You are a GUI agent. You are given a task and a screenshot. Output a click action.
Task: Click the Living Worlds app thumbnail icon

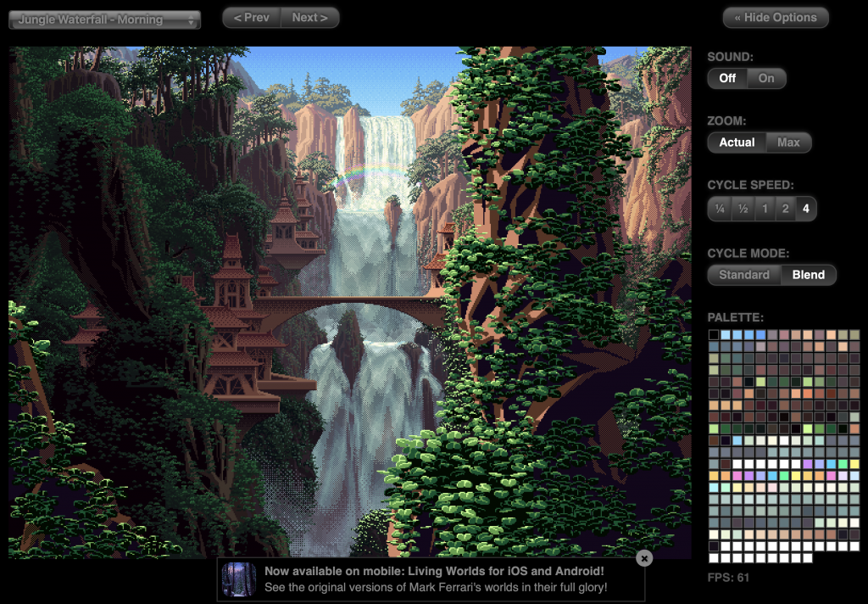pyautogui.click(x=238, y=579)
